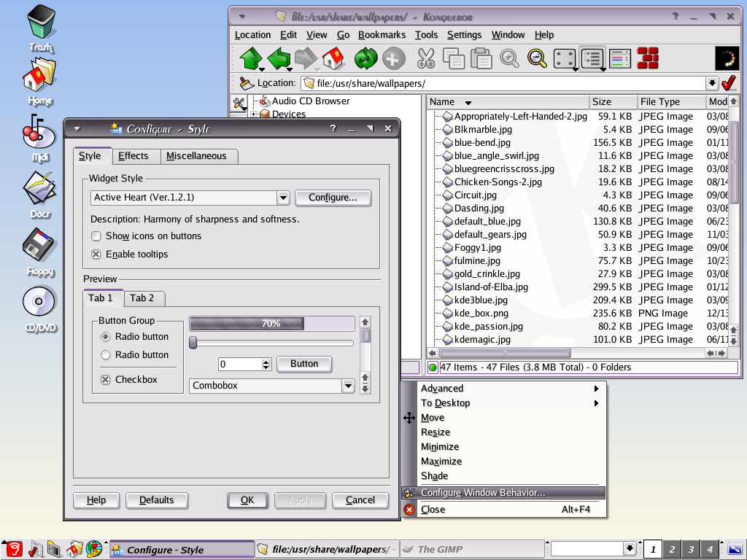Click the Cancel button
Image resolution: width=747 pixels, height=560 pixels.
tap(360, 500)
